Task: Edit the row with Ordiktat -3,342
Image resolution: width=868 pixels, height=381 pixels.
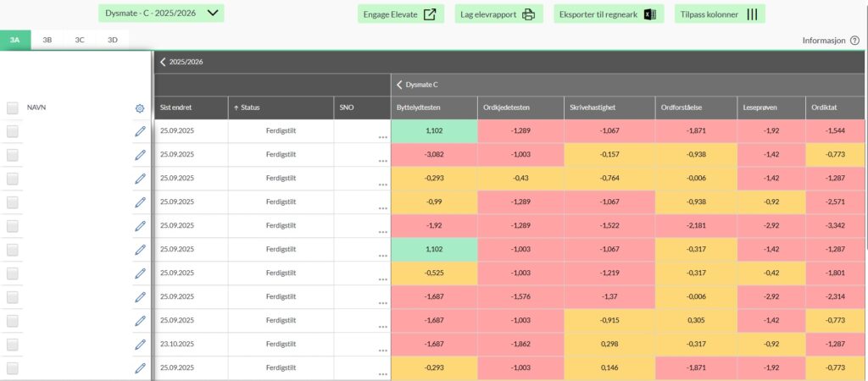Action: 140,226
